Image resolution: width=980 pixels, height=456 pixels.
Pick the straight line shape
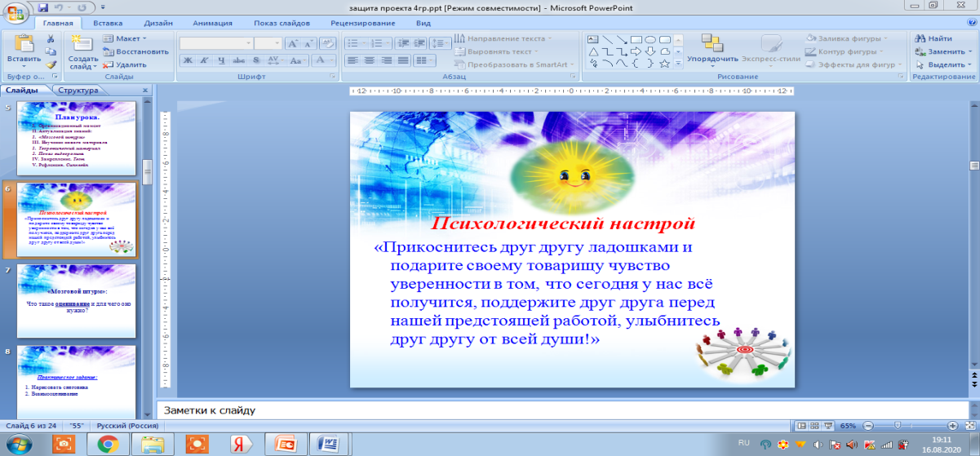pyautogui.click(x=607, y=38)
